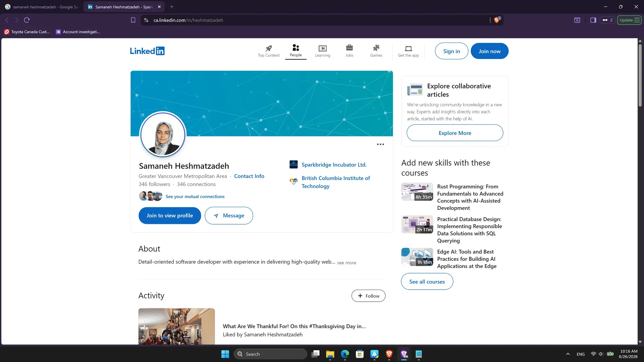The width and height of the screenshot is (644, 362).
Task: Reload the page
Action: [x=27, y=20]
